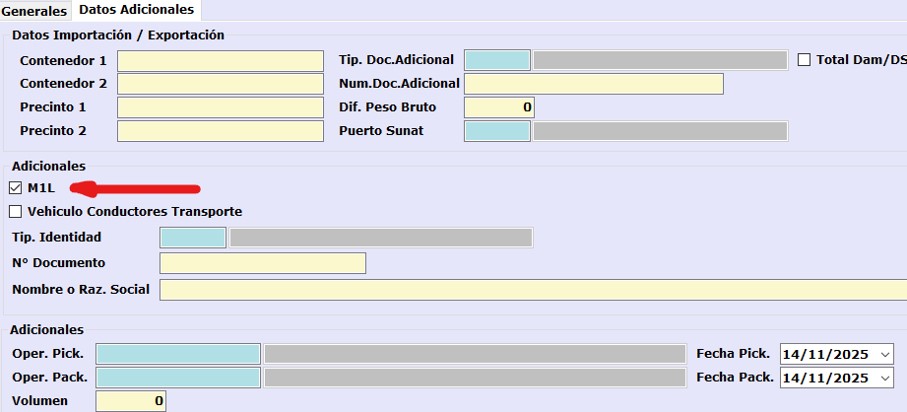This screenshot has height=412, width=907.
Task: Click the Contenedor 1 input field
Action: pos(220,61)
